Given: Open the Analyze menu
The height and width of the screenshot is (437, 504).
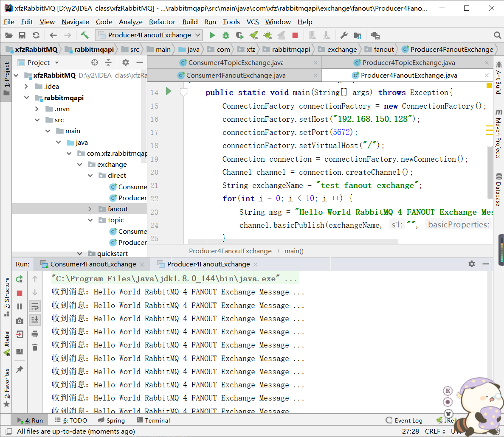Looking at the screenshot, I should pyautogui.click(x=130, y=22).
